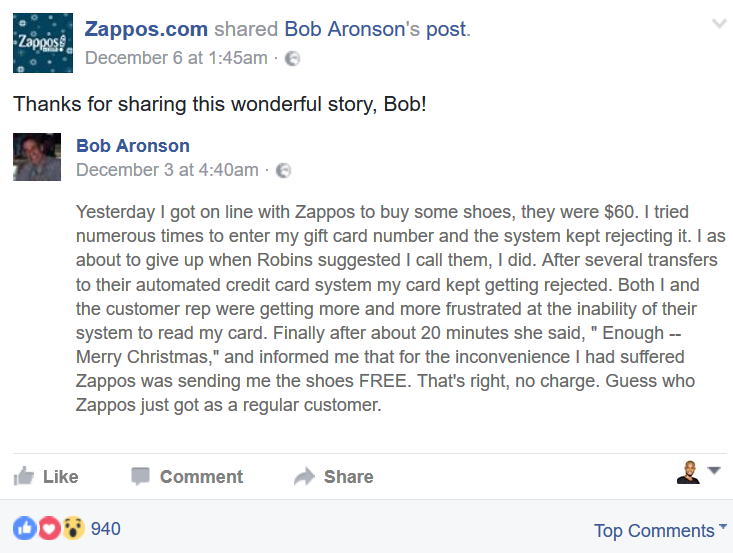Image resolution: width=733 pixels, height=553 pixels.
Task: Open the December 3 at 4:40am timestamp
Action: point(167,170)
